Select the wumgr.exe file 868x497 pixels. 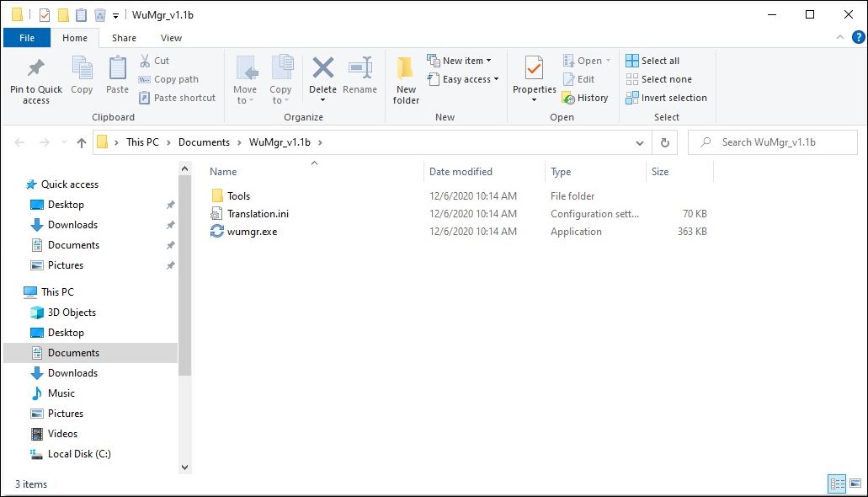click(252, 232)
